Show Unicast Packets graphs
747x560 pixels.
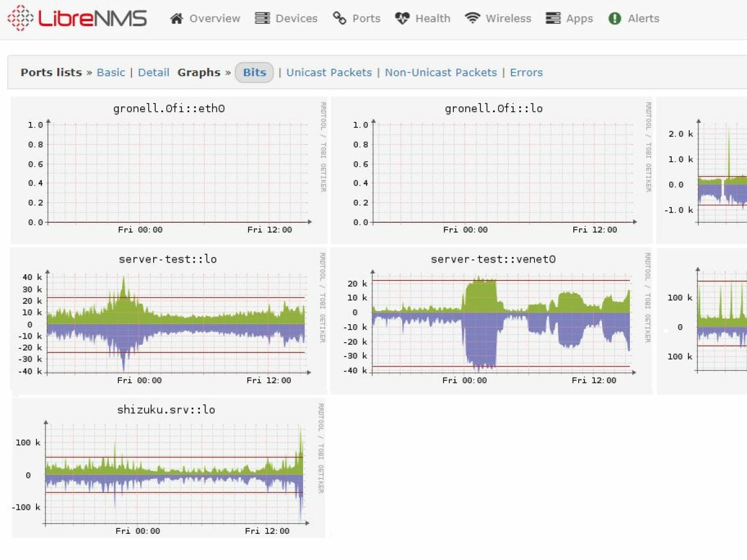tap(329, 72)
